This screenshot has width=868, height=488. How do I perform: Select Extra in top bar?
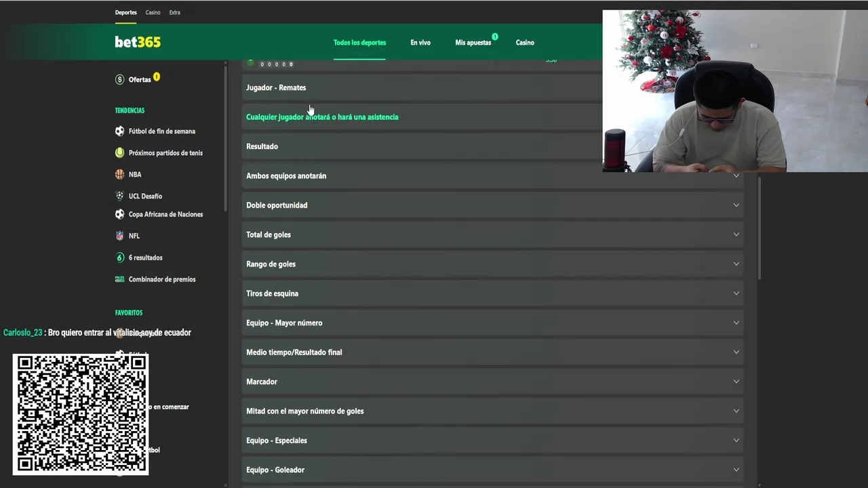click(x=175, y=12)
